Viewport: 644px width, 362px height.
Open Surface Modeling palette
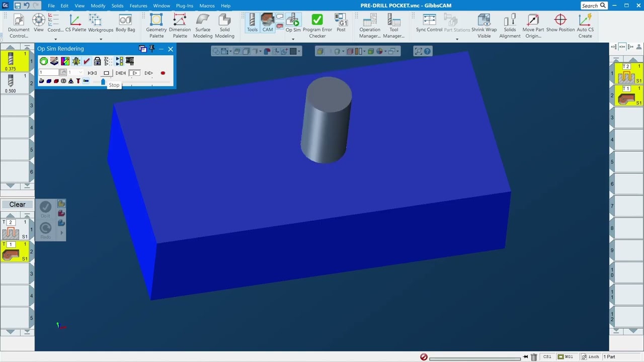(203, 26)
